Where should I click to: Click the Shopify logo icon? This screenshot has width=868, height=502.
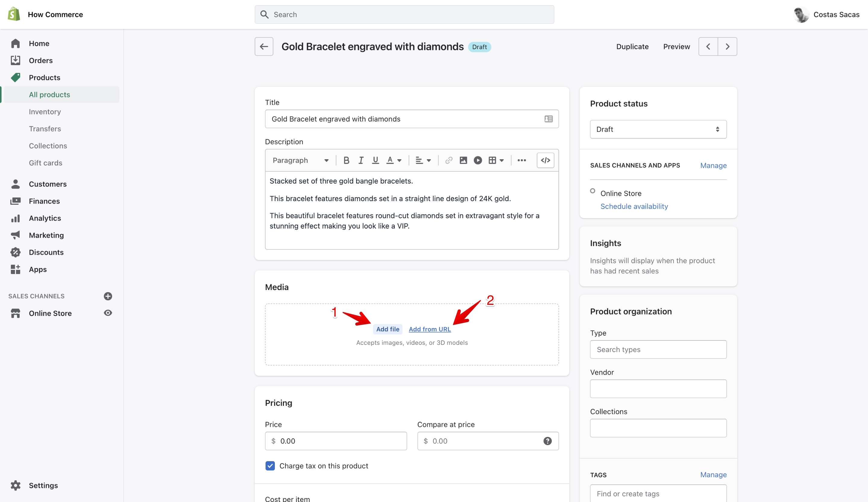click(14, 14)
